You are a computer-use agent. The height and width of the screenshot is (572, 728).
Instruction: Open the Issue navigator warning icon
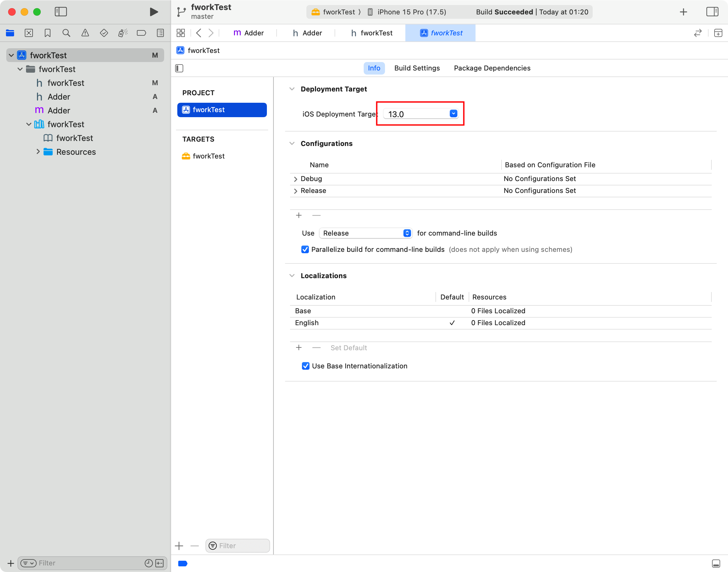[x=85, y=33]
